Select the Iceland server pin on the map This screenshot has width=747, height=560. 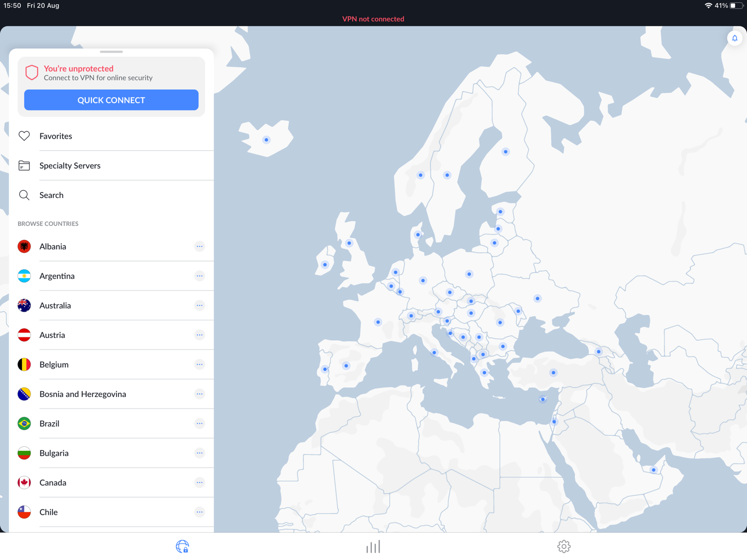[x=266, y=139]
